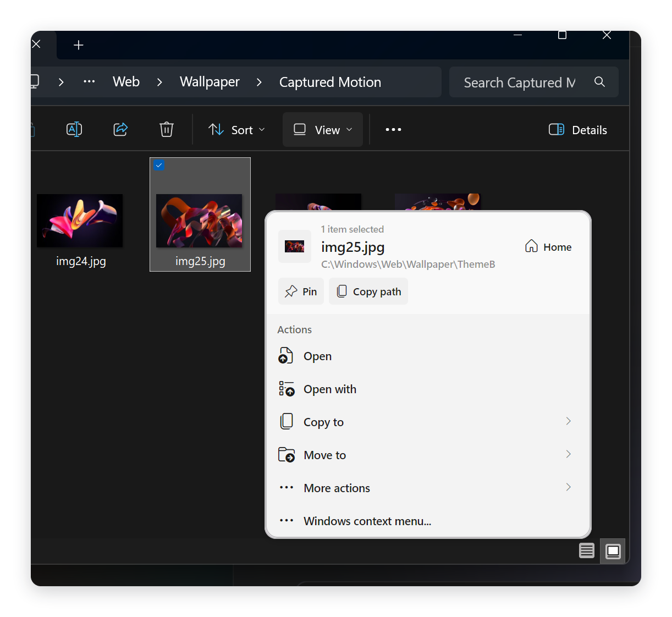
Task: Click the Captured Motion breadcrumb
Action: pos(330,82)
